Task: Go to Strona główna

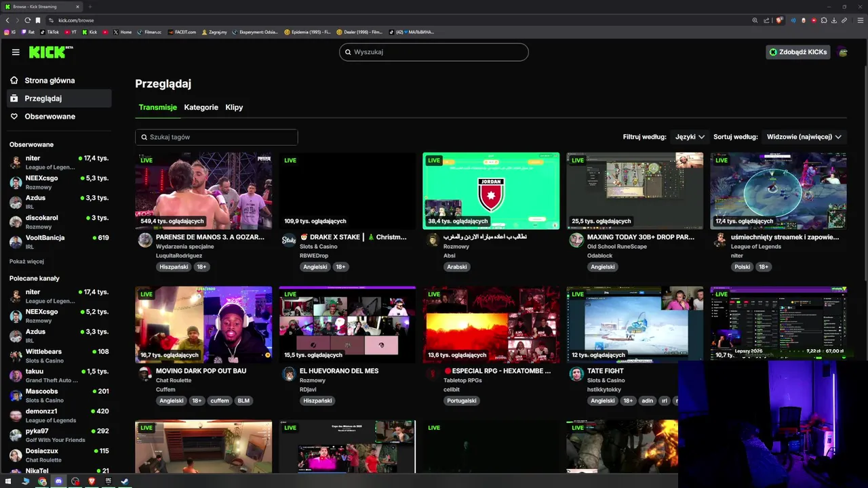Action: coord(59,81)
